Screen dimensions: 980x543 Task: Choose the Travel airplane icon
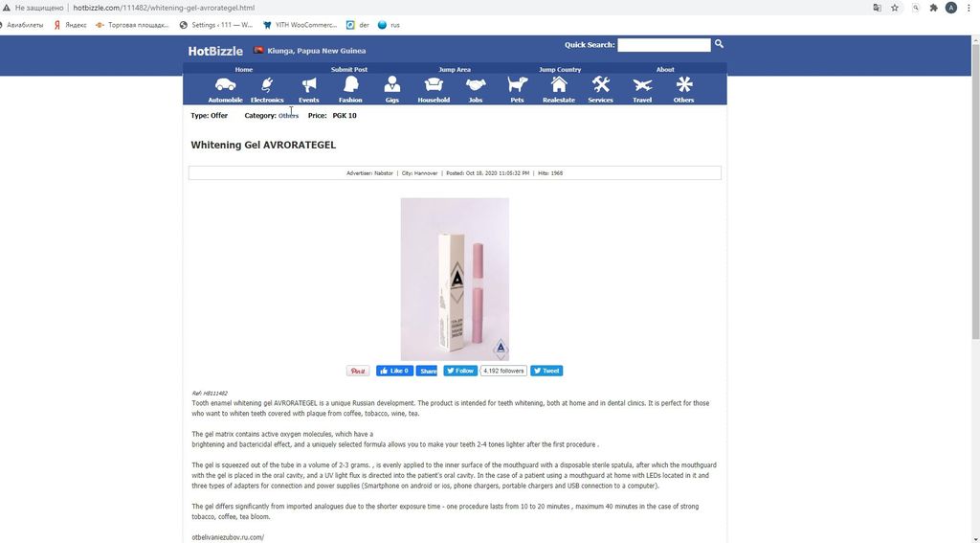[x=642, y=84]
